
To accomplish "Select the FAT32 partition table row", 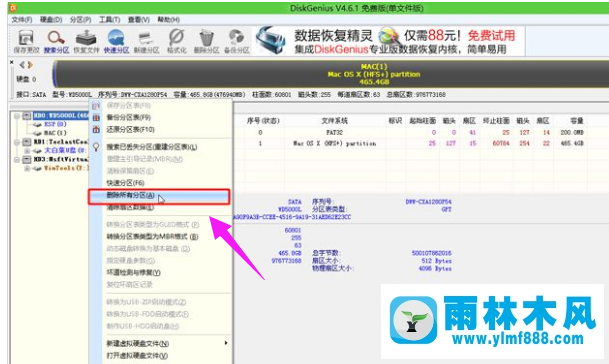I will pos(410,132).
